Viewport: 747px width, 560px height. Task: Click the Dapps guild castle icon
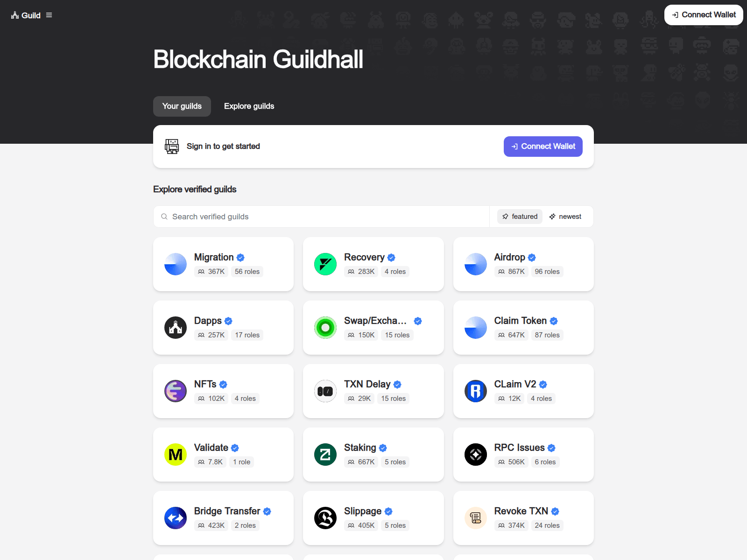pyautogui.click(x=176, y=328)
